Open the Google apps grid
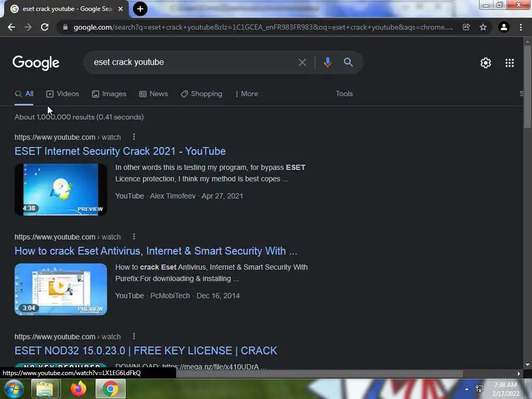 (x=509, y=63)
